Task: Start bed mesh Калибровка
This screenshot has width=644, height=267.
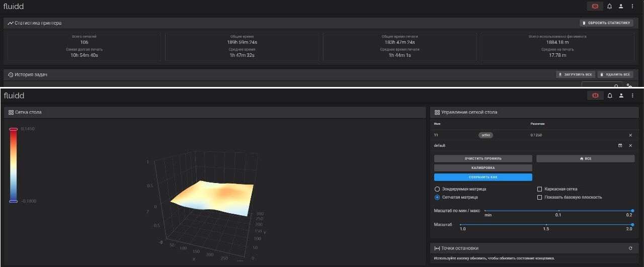Action: (x=483, y=168)
